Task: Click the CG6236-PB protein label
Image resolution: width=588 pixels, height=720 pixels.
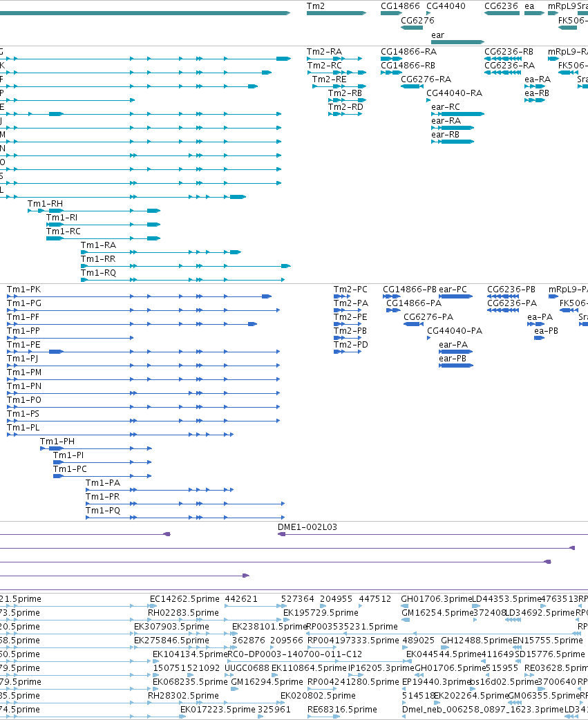Action: (511, 290)
